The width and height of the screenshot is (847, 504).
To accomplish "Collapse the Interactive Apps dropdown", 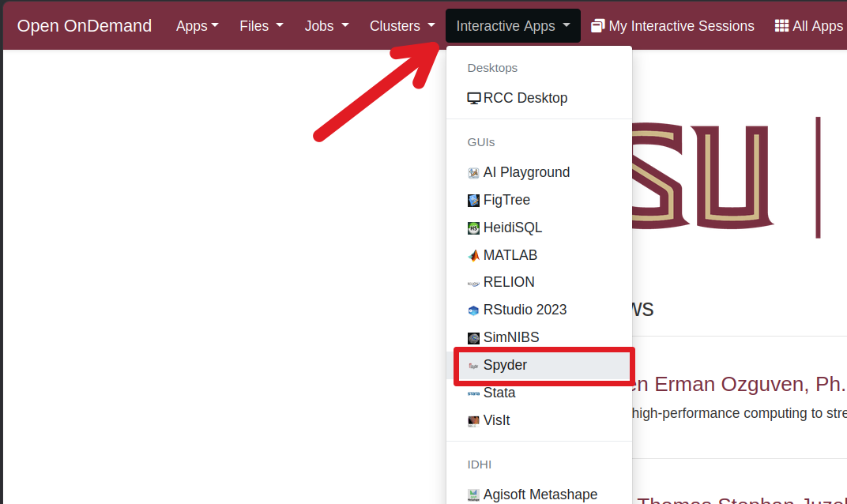I will [513, 26].
